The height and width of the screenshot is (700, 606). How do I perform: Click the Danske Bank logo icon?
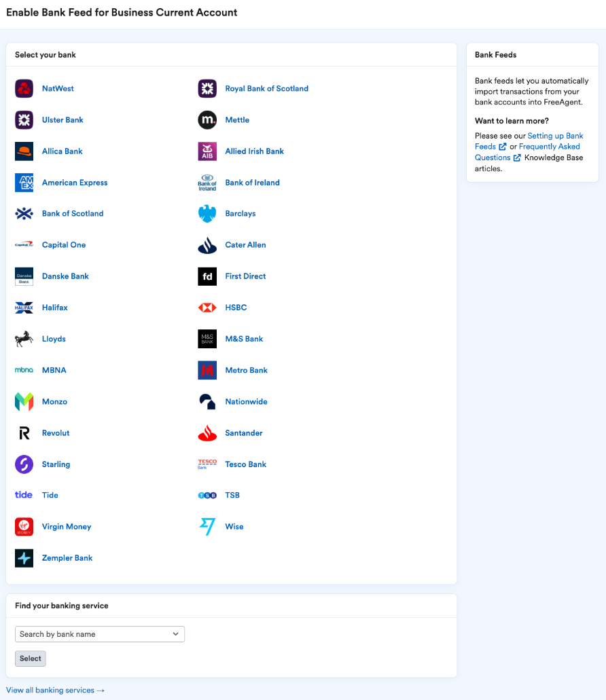tap(24, 276)
